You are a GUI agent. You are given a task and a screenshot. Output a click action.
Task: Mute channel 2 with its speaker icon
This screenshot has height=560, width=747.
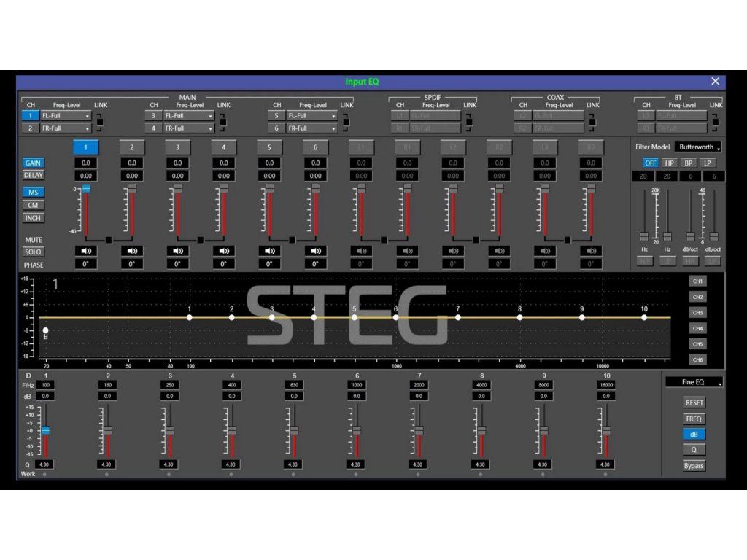tap(132, 251)
